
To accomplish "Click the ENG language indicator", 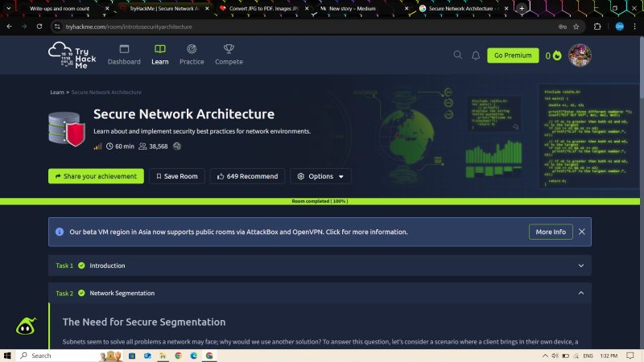I will coord(588,356).
